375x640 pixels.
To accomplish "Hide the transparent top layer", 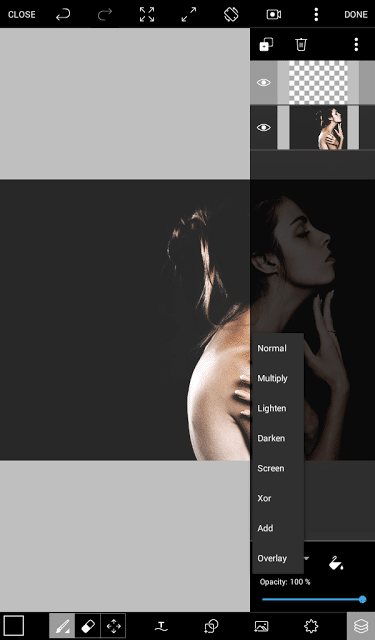I will coord(263,82).
